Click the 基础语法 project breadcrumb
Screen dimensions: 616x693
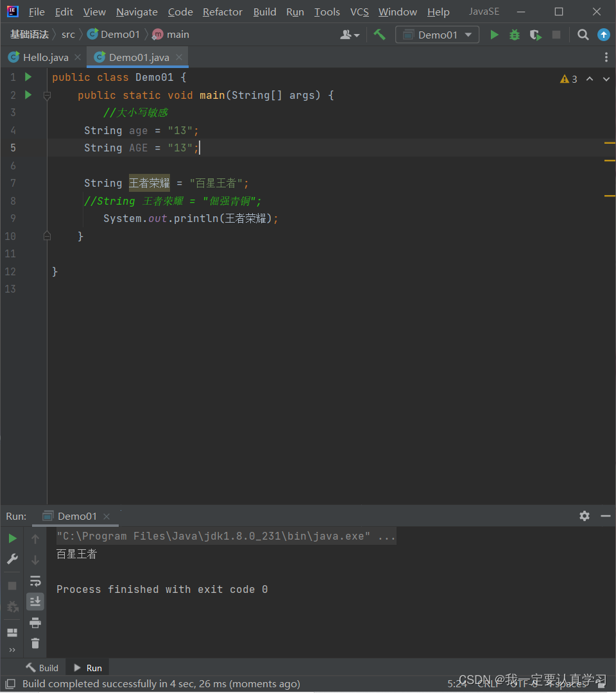coord(29,35)
